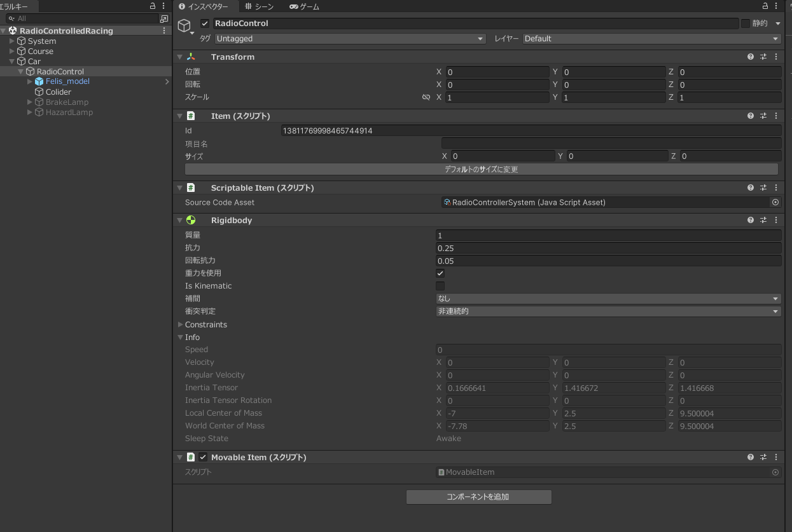Click the GameObject name field RadioControl
This screenshot has height=532, width=792.
click(x=476, y=24)
